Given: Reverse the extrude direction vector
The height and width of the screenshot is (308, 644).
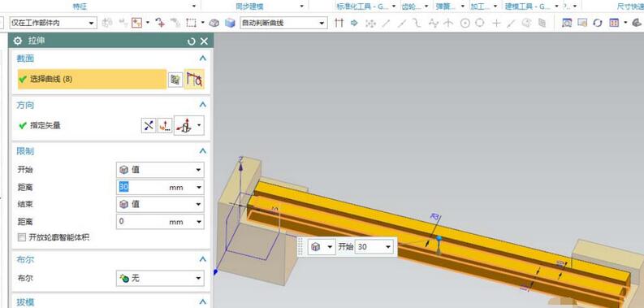Looking at the screenshot, I should pyautogui.click(x=149, y=125).
